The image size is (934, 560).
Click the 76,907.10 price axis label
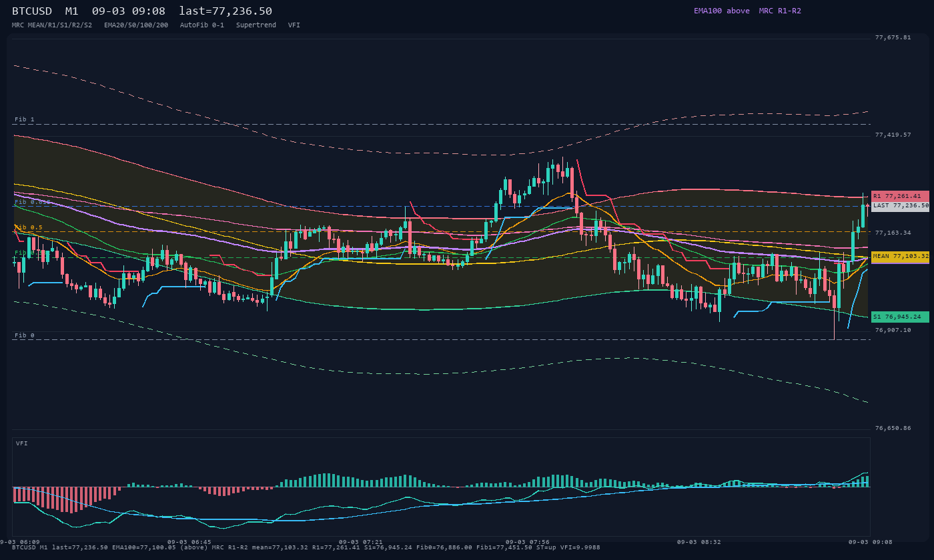[893, 330]
